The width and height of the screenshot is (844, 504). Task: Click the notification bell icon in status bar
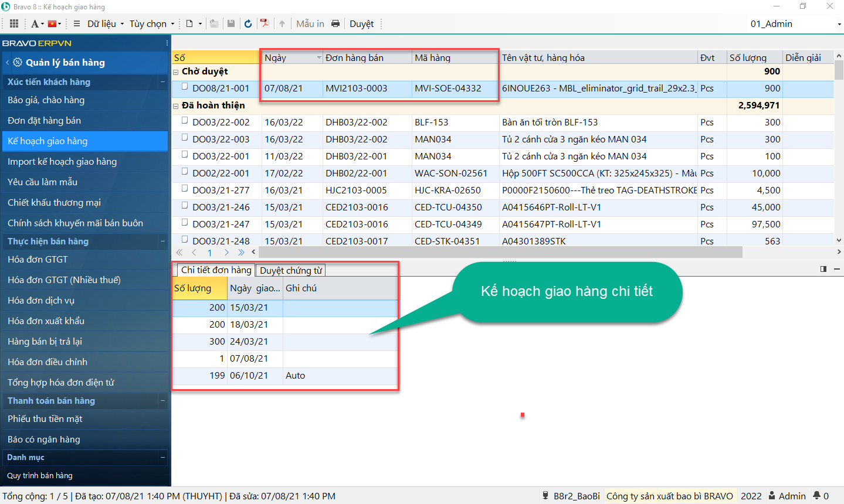click(x=816, y=496)
